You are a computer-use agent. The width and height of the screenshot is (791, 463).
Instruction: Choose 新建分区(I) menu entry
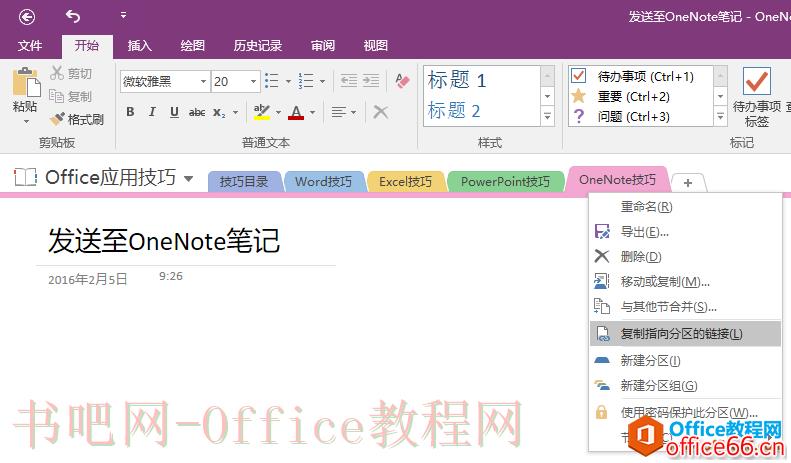[x=685, y=361]
